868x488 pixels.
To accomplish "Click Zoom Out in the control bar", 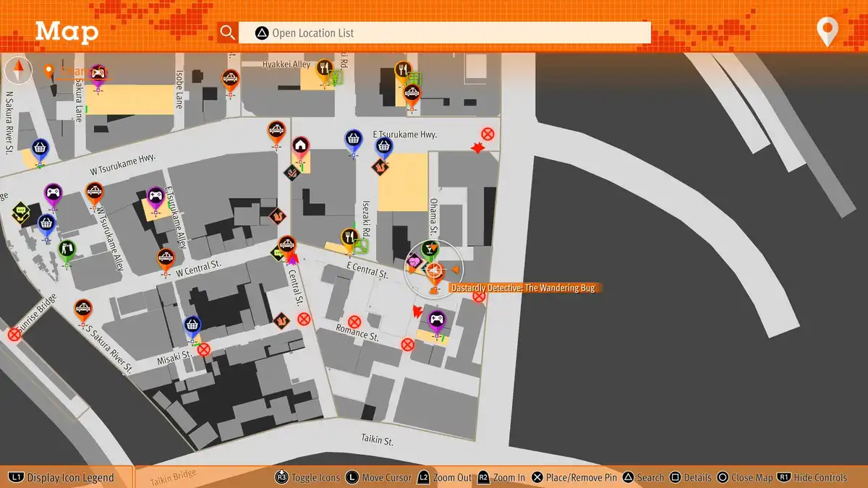I will pos(445,477).
